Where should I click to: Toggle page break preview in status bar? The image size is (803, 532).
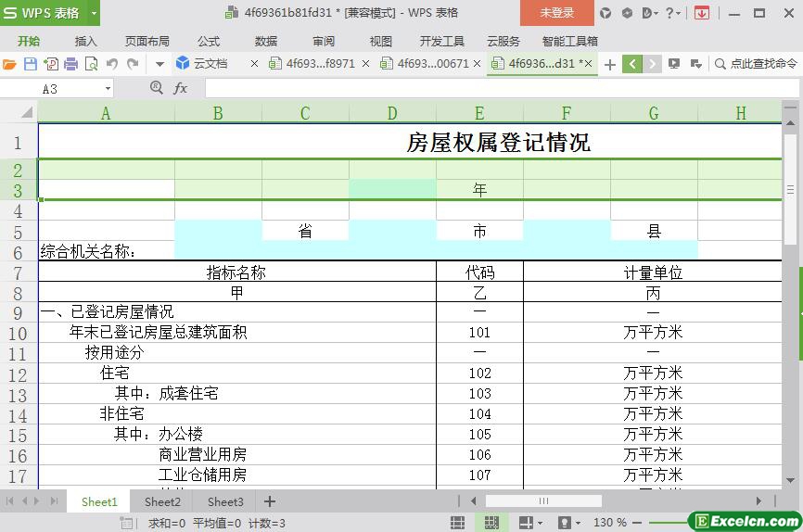pos(491,523)
